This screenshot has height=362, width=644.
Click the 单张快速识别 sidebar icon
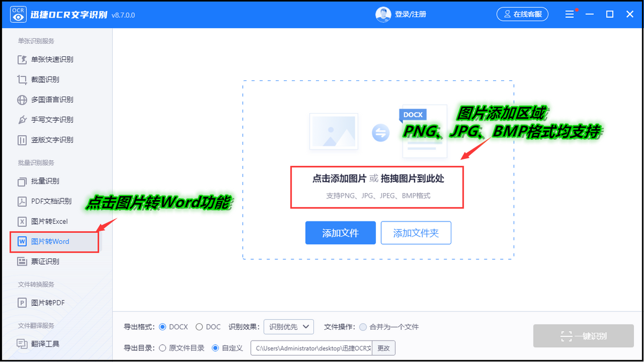point(22,60)
